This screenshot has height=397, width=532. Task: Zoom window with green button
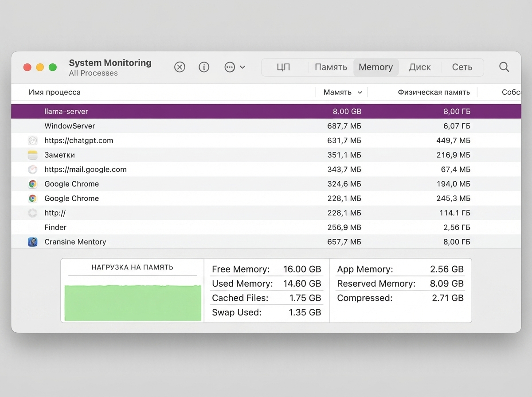[53, 67]
